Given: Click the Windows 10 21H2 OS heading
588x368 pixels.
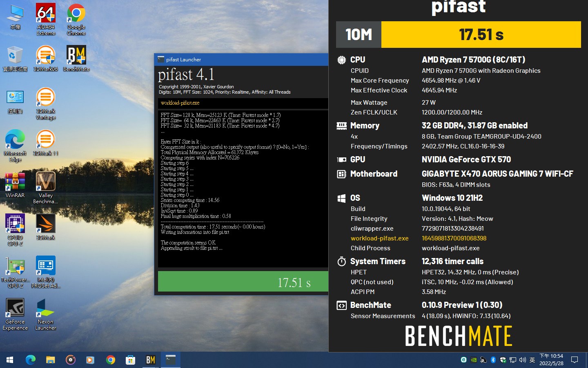Looking at the screenshot, I should 452,198.
